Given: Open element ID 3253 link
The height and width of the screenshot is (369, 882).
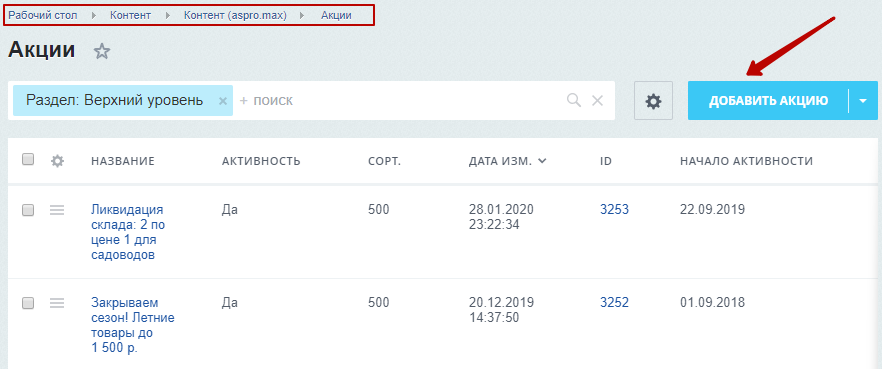Looking at the screenshot, I should pos(614,210).
